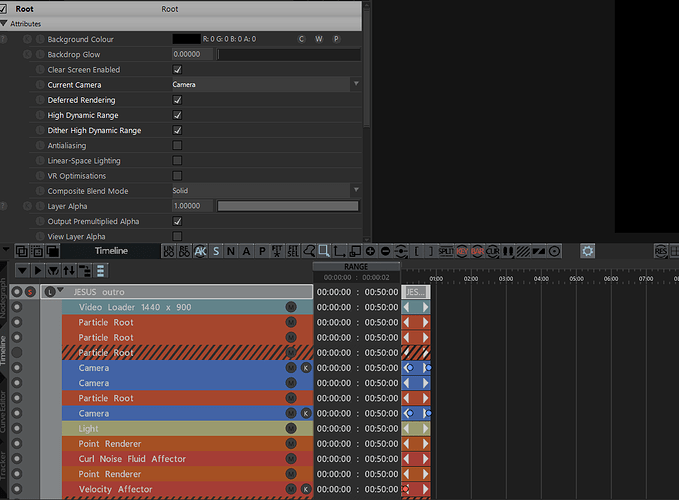
Task: Click the Redo toolbar button
Action: (x=184, y=251)
